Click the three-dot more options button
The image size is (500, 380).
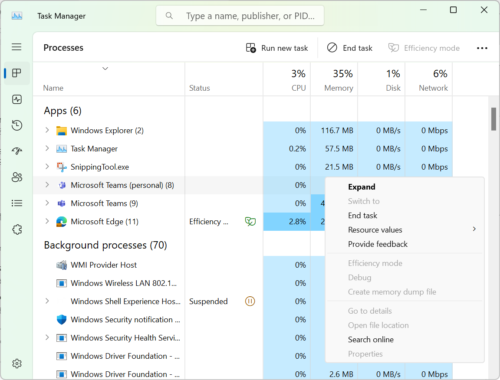pos(482,48)
